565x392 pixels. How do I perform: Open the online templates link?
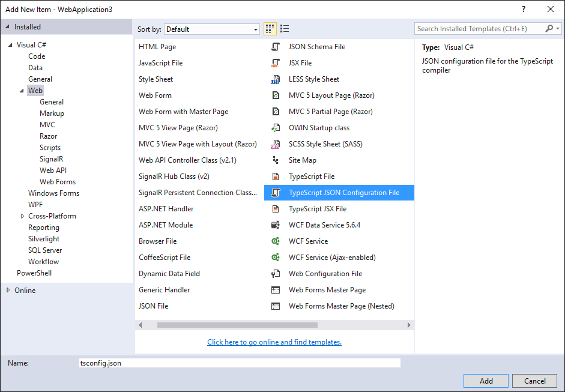click(274, 342)
